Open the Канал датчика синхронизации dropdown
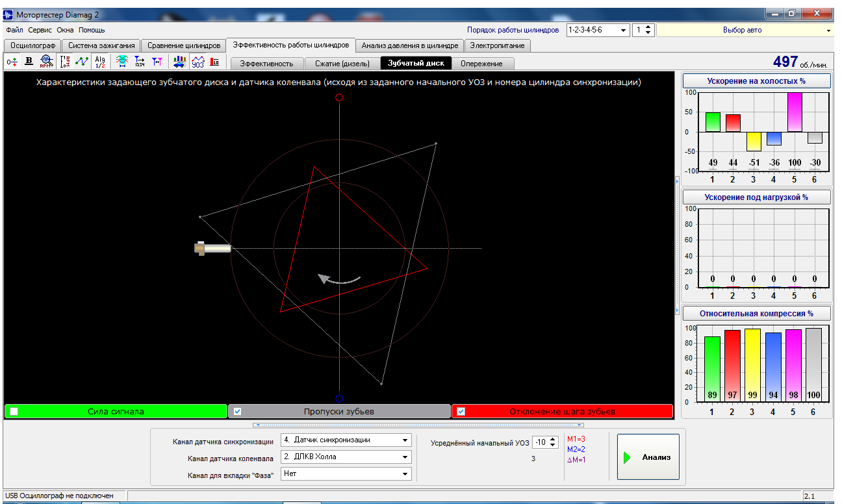The height and width of the screenshot is (504, 842). (x=405, y=440)
